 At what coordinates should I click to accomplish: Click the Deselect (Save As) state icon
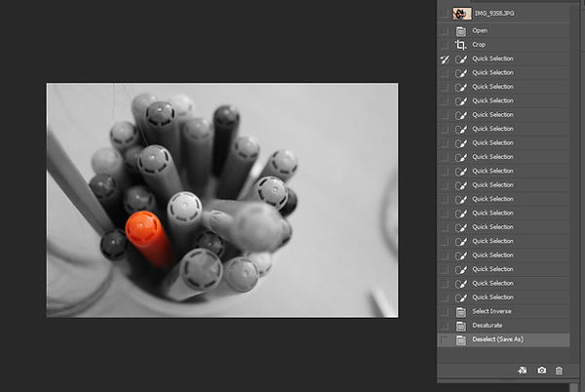point(461,339)
